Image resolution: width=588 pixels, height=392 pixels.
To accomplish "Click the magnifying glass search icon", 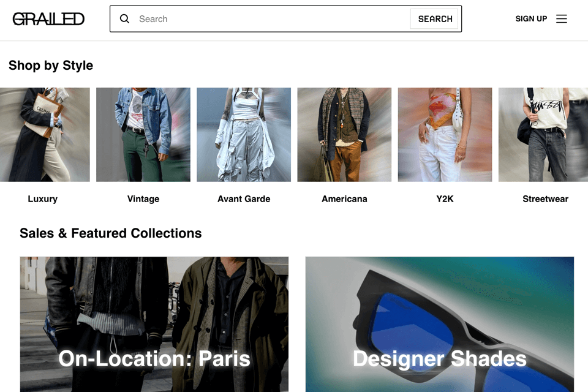I will (x=124, y=19).
